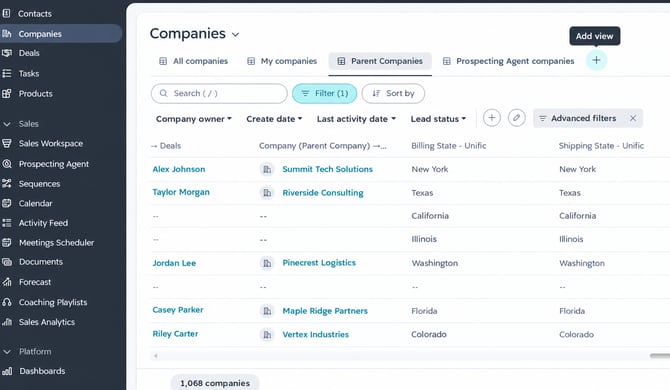Screen dimensions: 670x390
Task: Open the Riley Carter deal link
Action: click(175, 334)
